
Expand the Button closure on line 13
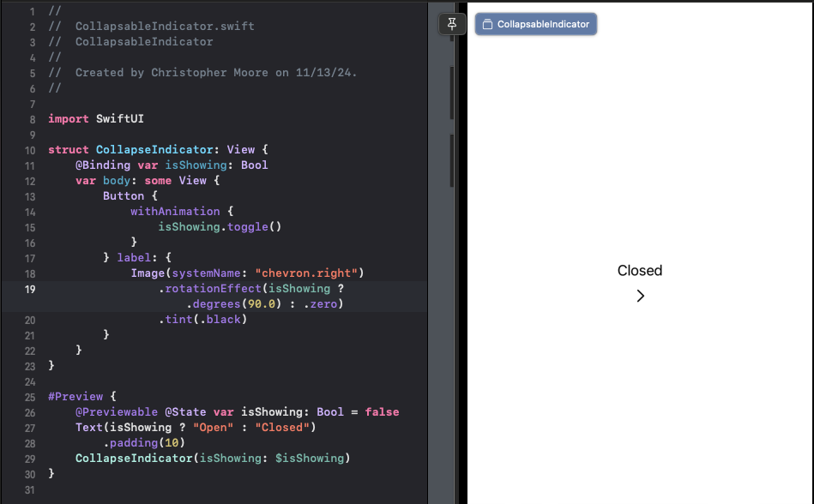[123, 195]
